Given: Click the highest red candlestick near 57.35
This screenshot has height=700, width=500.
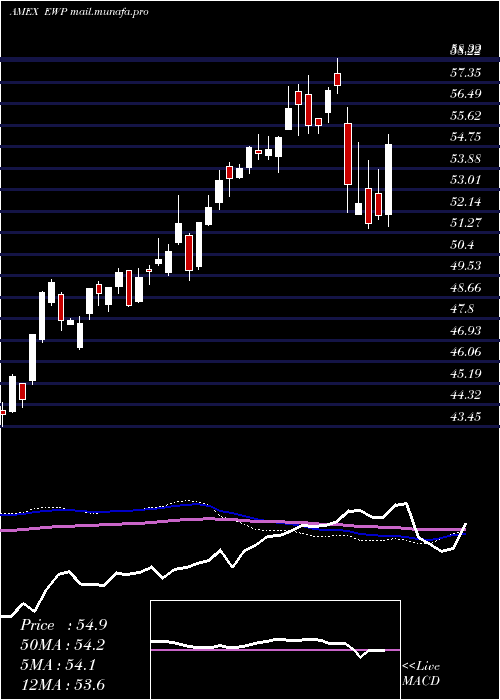Looking at the screenshot, I should 338,79.
